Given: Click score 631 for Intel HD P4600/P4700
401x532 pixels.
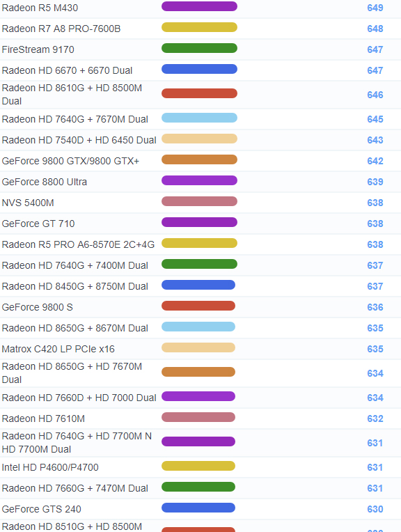Looking at the screenshot, I should tap(375, 467).
